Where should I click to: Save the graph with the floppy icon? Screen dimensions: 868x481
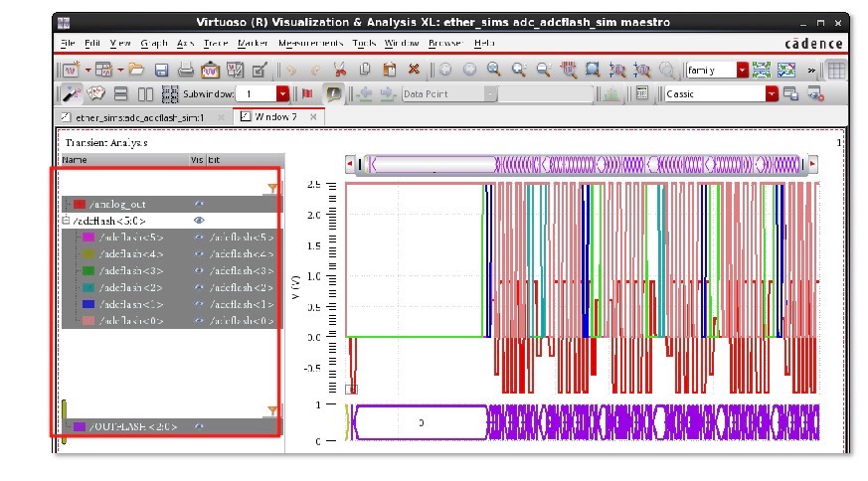click(161, 71)
